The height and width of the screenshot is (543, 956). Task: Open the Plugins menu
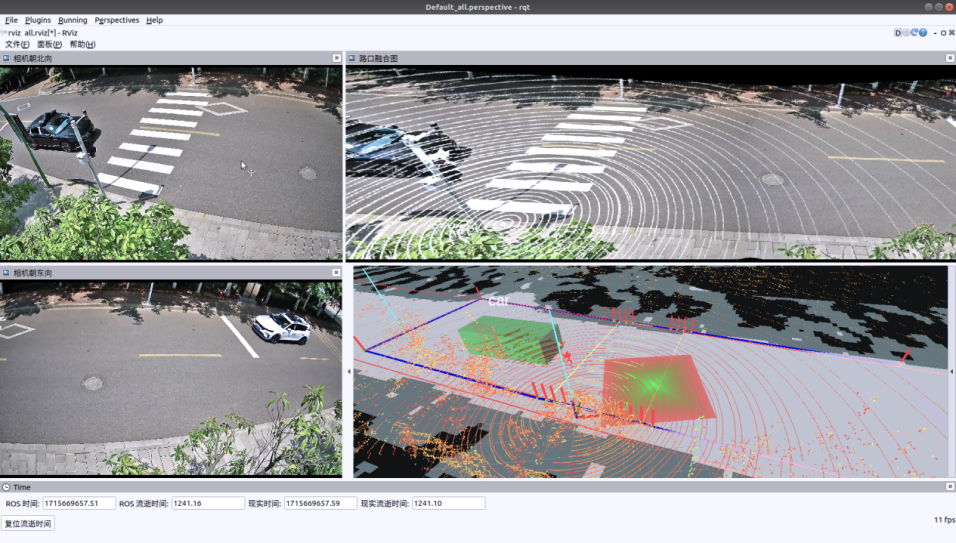pyautogui.click(x=38, y=20)
